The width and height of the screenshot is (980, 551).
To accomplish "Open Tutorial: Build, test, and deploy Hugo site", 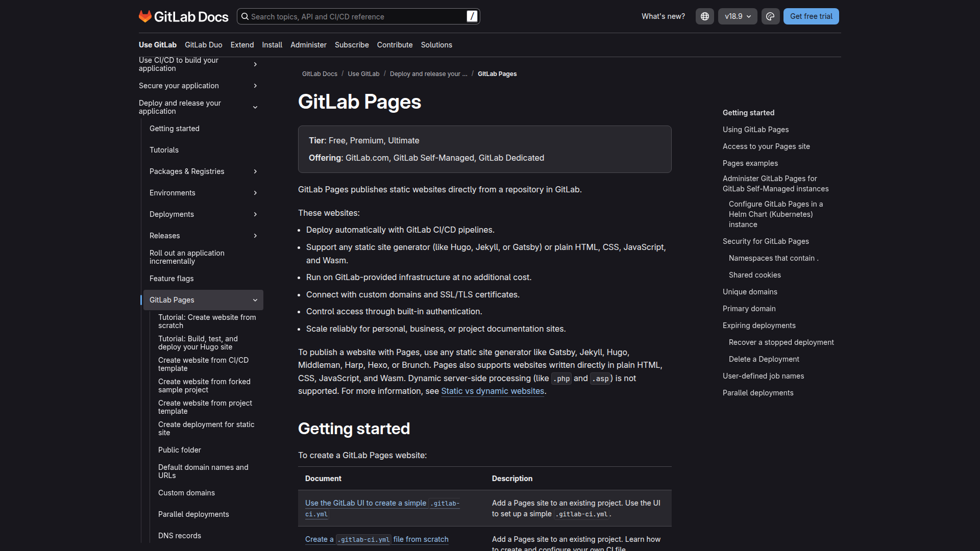I will point(198,343).
